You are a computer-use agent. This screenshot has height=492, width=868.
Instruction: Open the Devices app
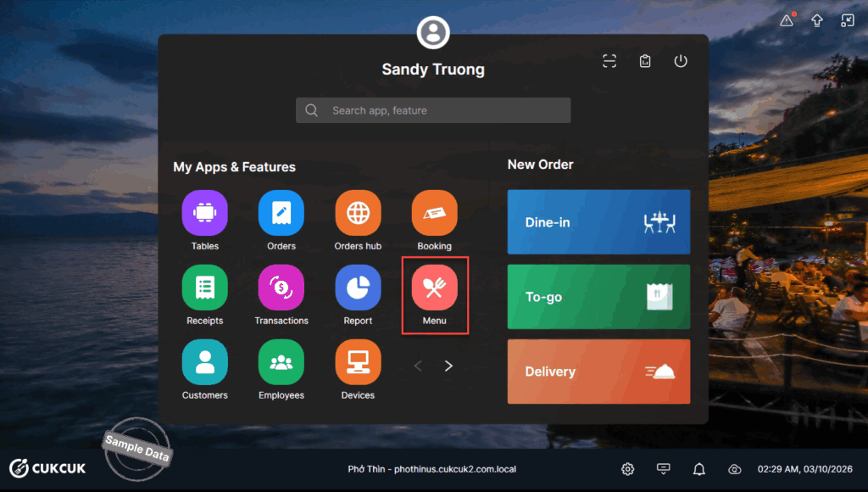click(358, 362)
